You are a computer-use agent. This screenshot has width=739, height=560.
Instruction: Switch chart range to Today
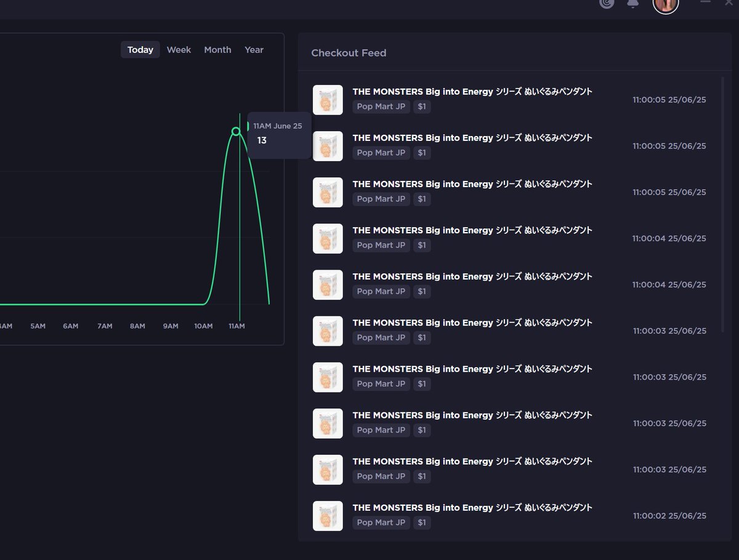(140, 50)
